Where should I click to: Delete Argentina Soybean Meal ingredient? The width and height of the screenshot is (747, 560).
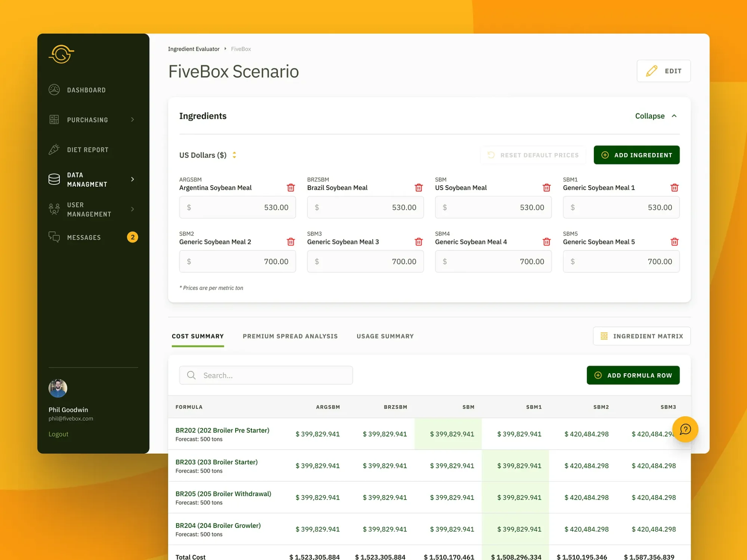pyautogui.click(x=291, y=187)
